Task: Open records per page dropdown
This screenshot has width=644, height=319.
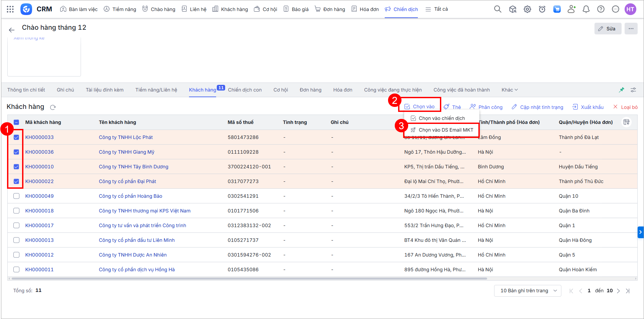Action: coord(527,291)
